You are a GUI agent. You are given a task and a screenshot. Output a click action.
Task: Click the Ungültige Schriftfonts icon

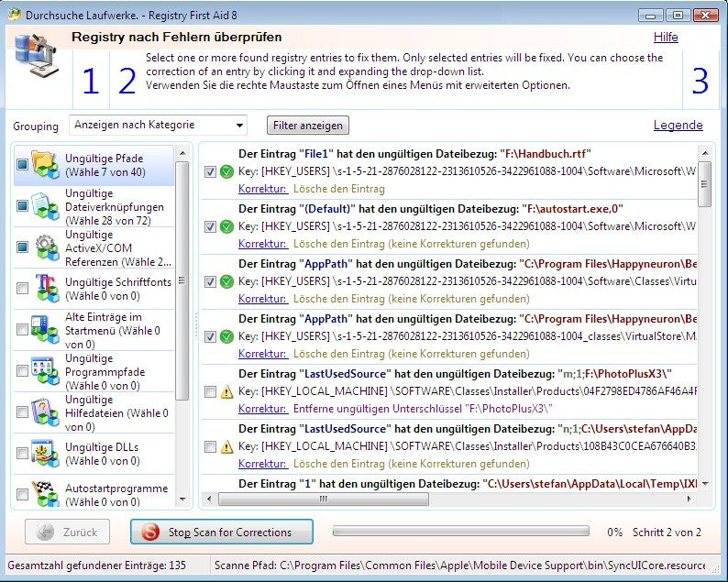tap(46, 288)
